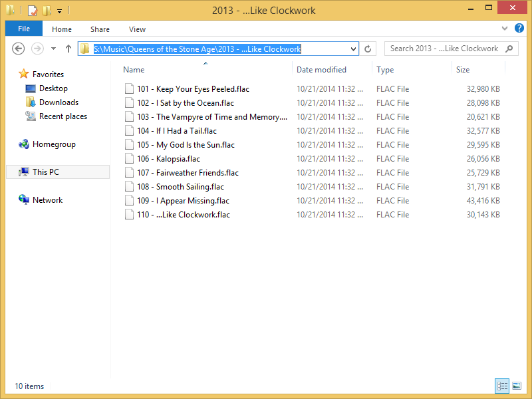The width and height of the screenshot is (532, 399).
Task: Select file 110 - ...Like Clockwork.flac
Action: (x=184, y=215)
